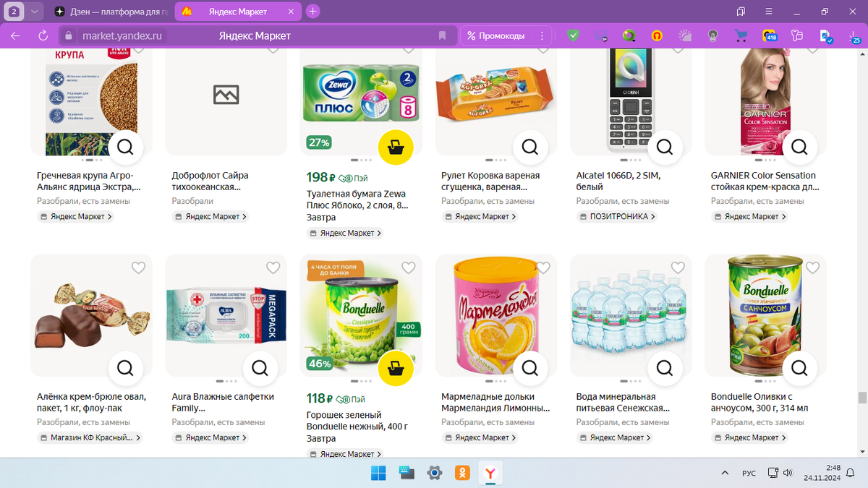This screenshot has height=488, width=868.
Task: Open Добрoфлот Сайра тихоокеанская product link
Action: point(211,181)
